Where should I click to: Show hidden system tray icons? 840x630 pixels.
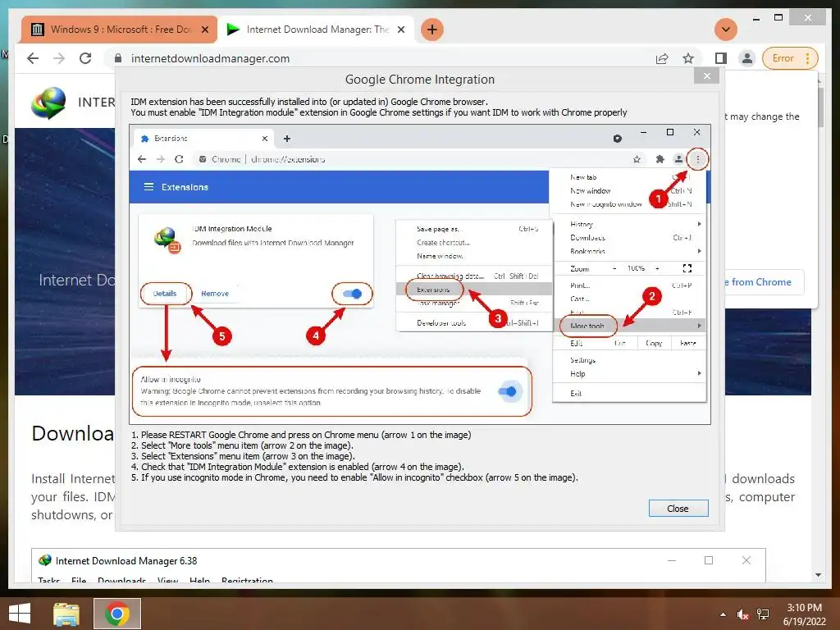click(724, 614)
